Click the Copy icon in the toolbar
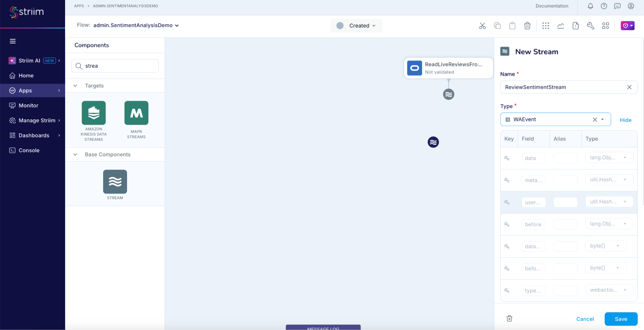The height and width of the screenshot is (330, 644). (x=497, y=26)
